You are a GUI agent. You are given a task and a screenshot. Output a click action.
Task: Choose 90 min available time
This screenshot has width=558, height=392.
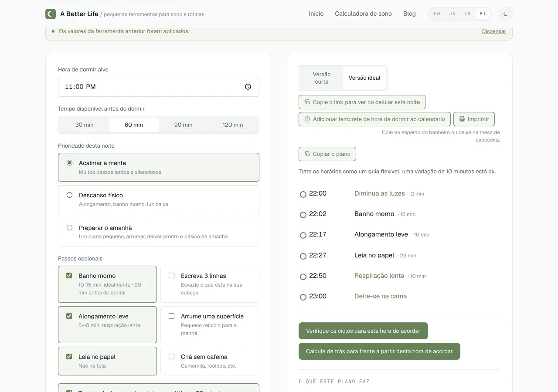click(184, 125)
